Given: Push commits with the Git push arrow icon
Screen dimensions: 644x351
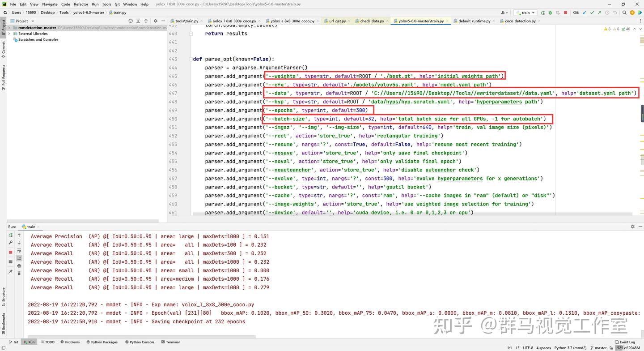Looking at the screenshot, I should [600, 13].
